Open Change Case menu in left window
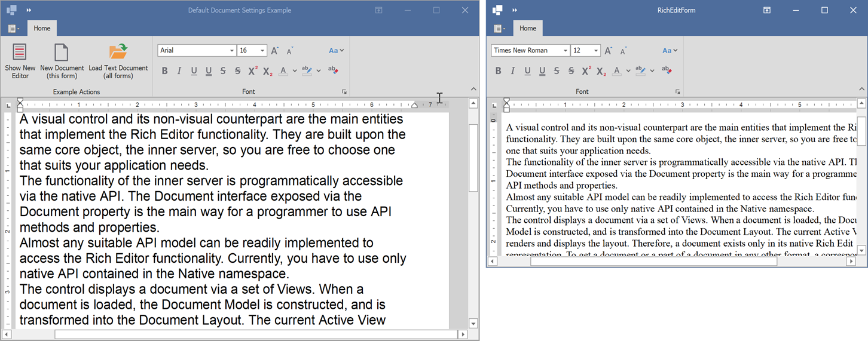Viewport: 868px width, 341px height. [x=336, y=51]
